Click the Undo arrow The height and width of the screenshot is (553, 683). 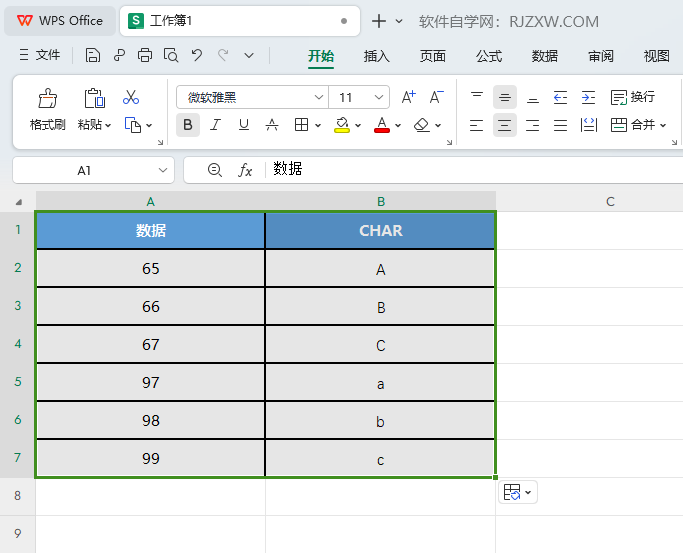coord(197,55)
